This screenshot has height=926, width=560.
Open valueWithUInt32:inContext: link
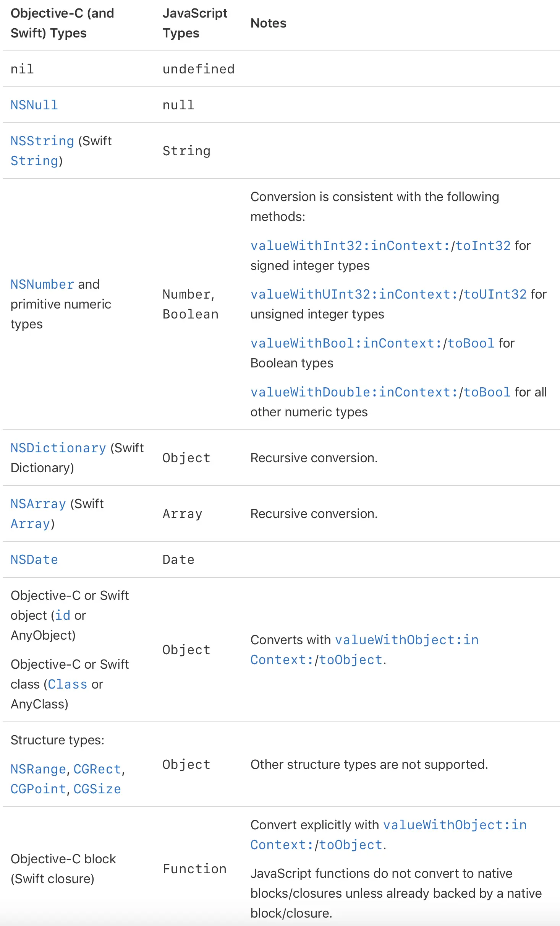(x=354, y=294)
